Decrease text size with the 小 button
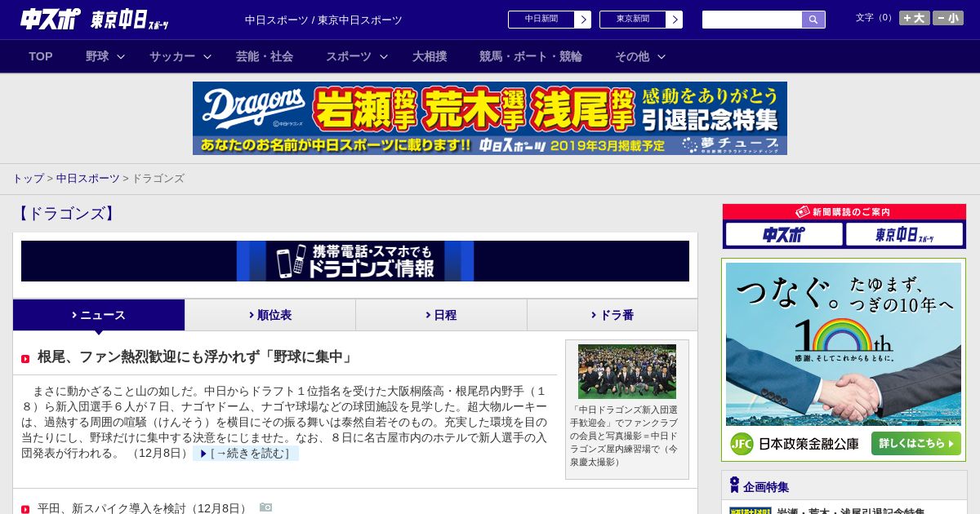Image resolution: width=980 pixels, height=514 pixels. coord(948,18)
